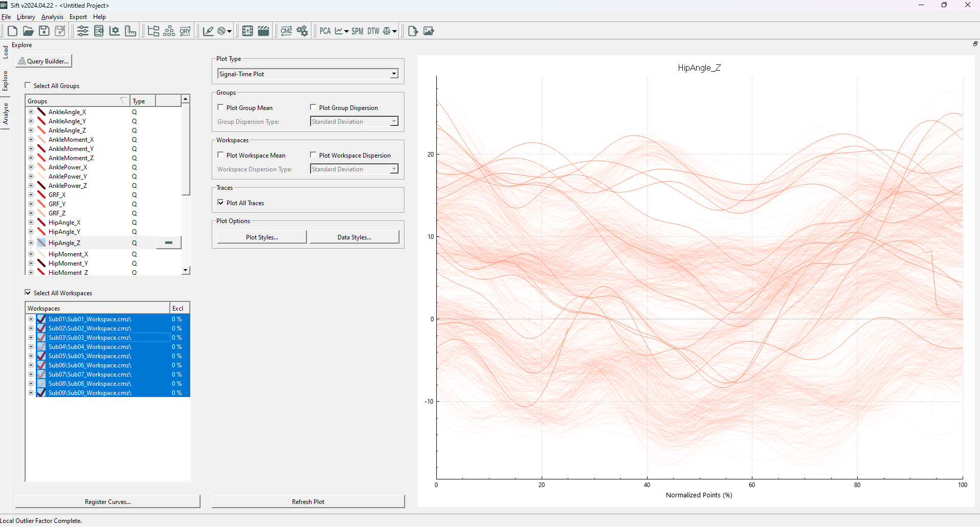Click the Plot Styles button
The image size is (980, 527).
[x=262, y=237]
